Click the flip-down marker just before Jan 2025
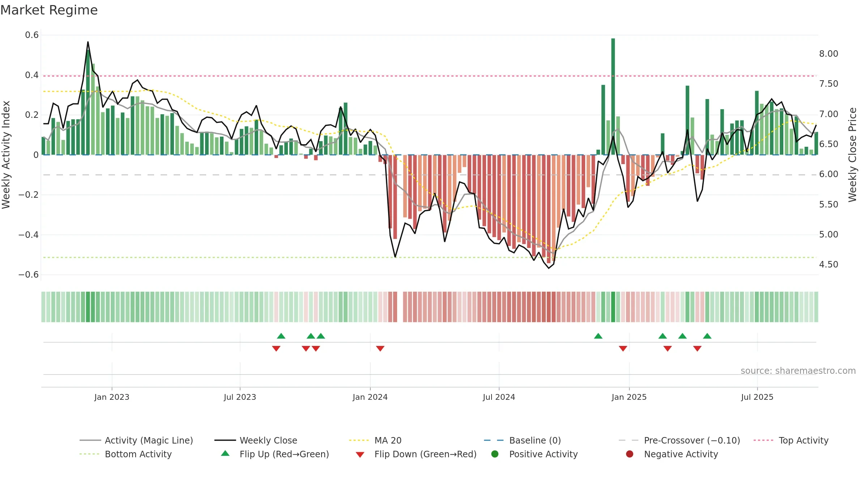This screenshot has width=868, height=488. 623,348
